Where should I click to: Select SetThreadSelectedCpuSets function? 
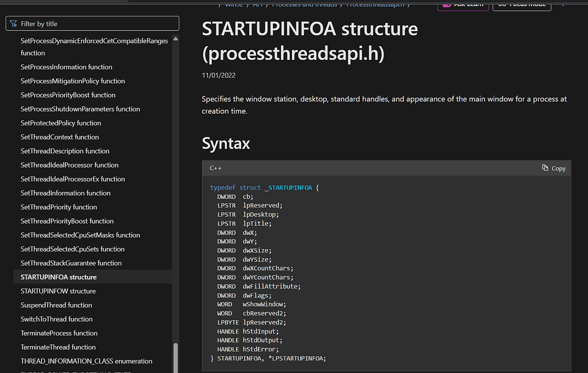point(72,249)
